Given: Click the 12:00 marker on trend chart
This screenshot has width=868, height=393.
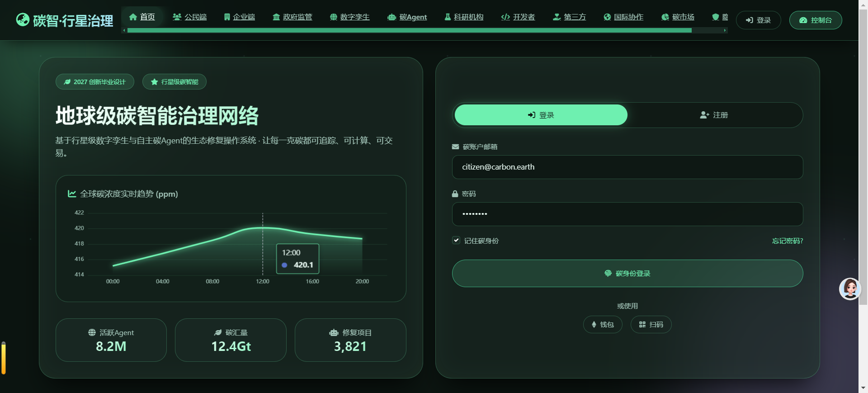Looking at the screenshot, I should point(263,228).
